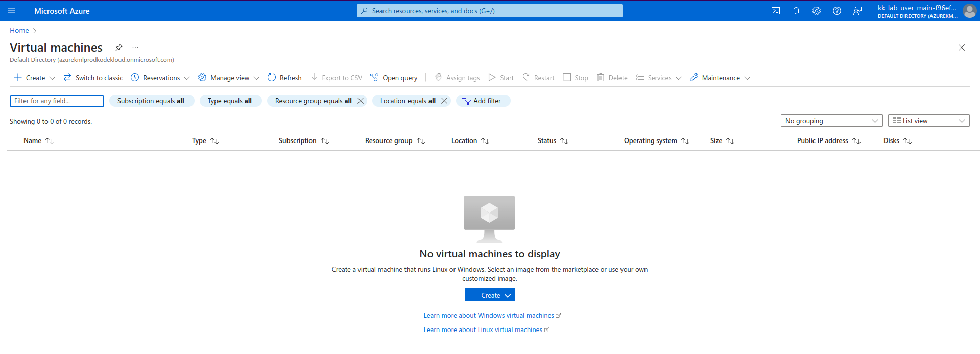This screenshot has height=354, width=980.
Task: Open the Manage view menu
Action: pos(229,78)
